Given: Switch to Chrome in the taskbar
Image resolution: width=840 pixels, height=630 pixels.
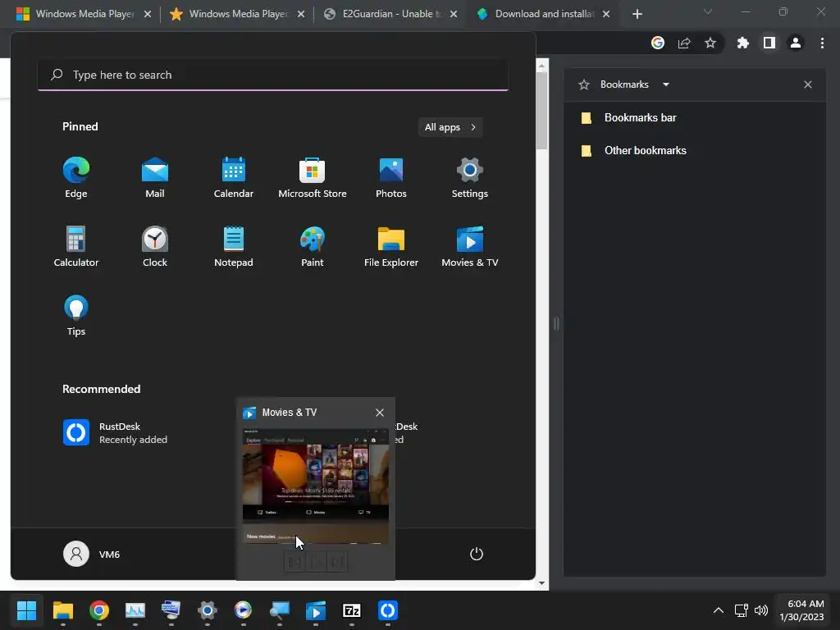Looking at the screenshot, I should pyautogui.click(x=99, y=610).
